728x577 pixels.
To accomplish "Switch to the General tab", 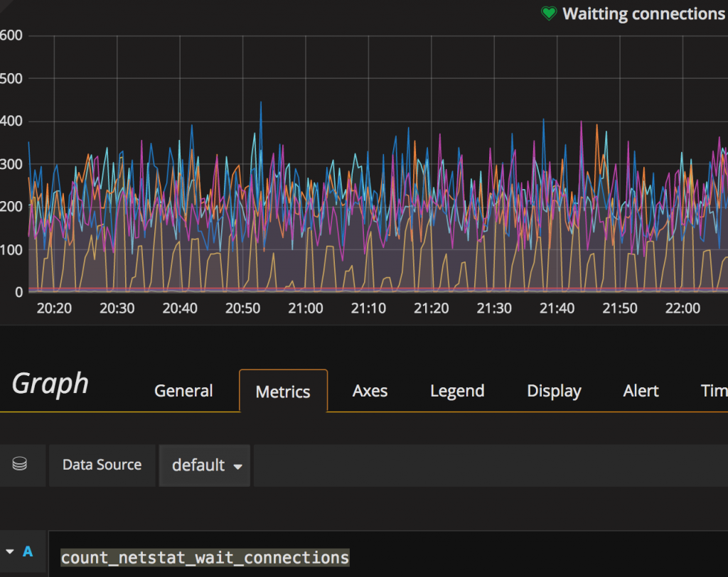I will point(183,391).
